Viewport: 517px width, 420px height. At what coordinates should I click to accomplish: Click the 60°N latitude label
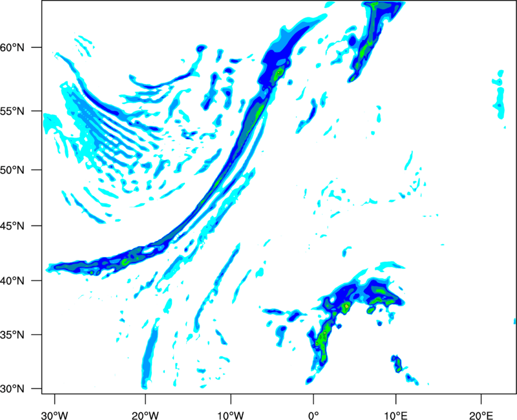pyautogui.click(x=12, y=48)
